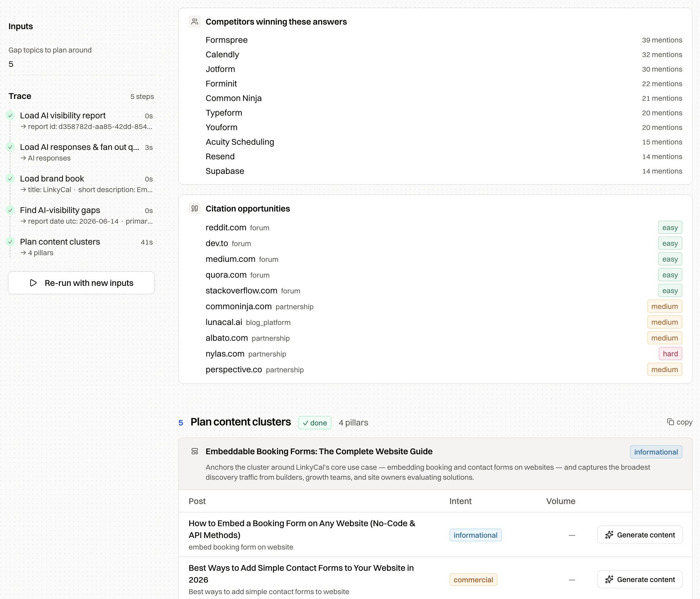Open the Load AI responses & fan out trace step
This screenshot has height=599, width=700.
pyautogui.click(x=81, y=152)
